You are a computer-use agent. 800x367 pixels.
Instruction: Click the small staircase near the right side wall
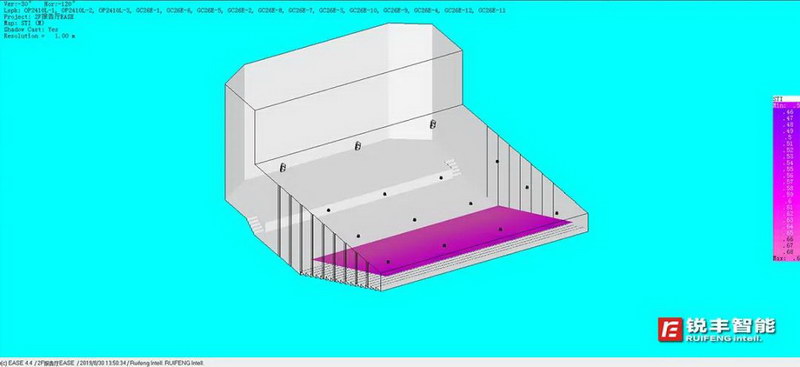pos(451,164)
